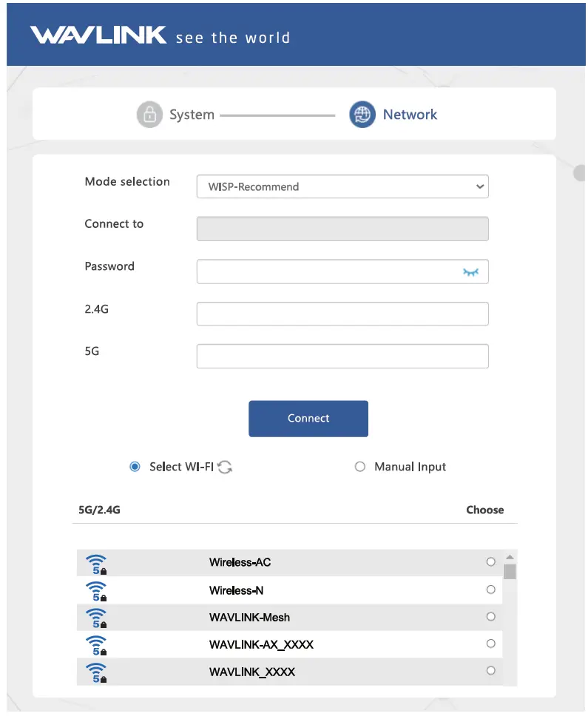Refresh the Wi-Fi list icon
The image size is (588, 719).
tap(225, 467)
